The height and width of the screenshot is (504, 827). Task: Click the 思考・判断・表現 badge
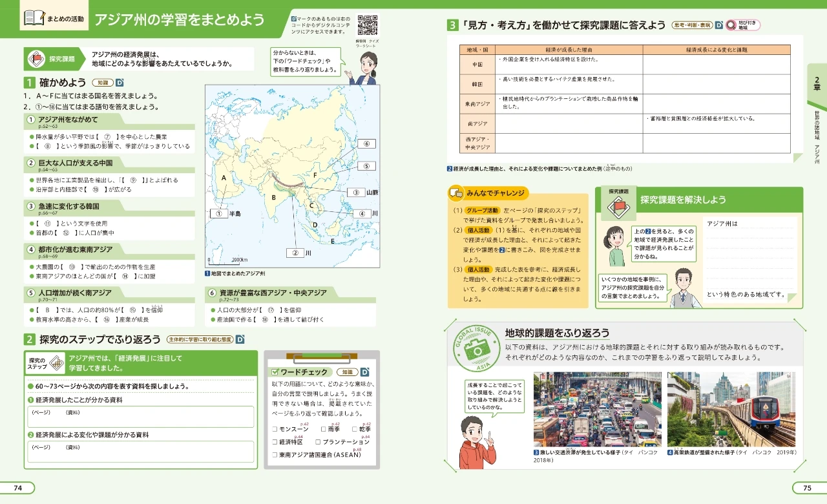click(691, 25)
